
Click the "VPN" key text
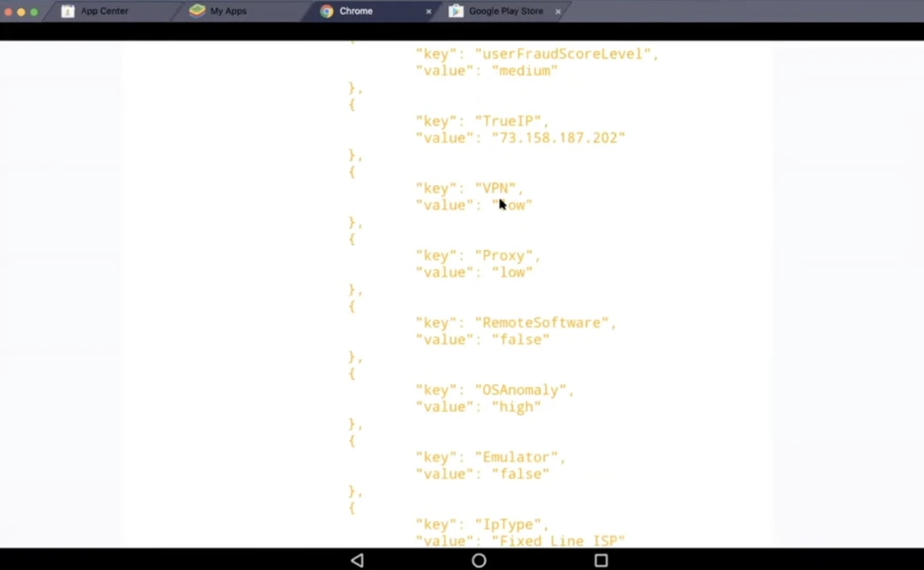(x=495, y=188)
